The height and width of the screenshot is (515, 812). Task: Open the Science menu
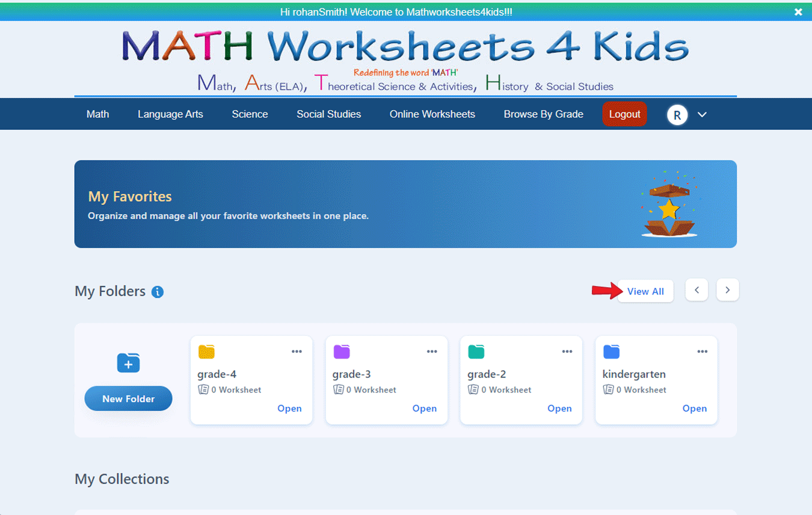click(x=250, y=114)
